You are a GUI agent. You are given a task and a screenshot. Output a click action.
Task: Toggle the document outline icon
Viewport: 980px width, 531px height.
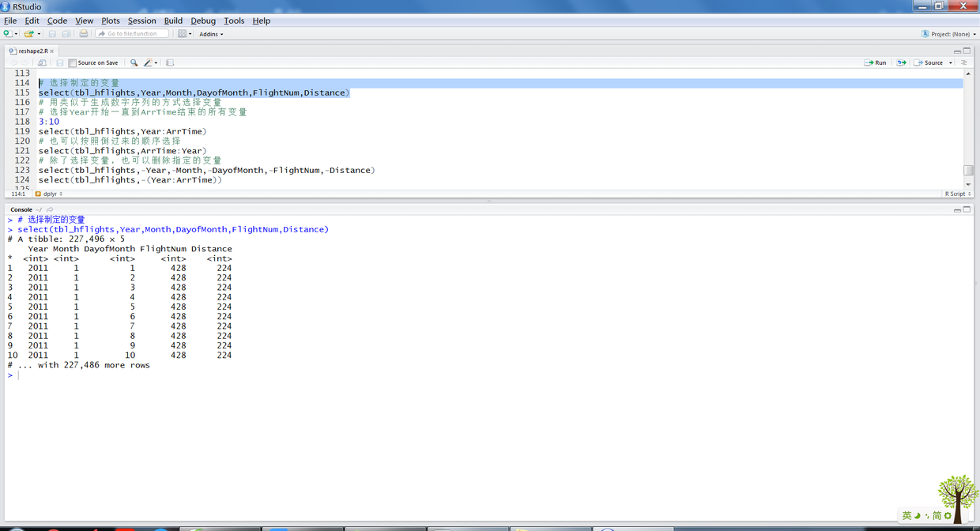(x=963, y=62)
